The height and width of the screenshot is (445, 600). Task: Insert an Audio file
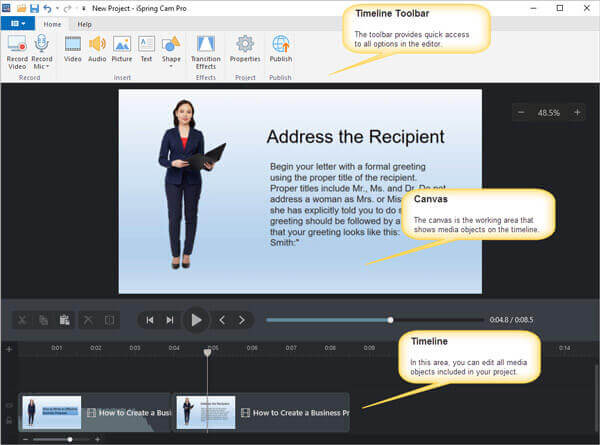pyautogui.click(x=97, y=49)
